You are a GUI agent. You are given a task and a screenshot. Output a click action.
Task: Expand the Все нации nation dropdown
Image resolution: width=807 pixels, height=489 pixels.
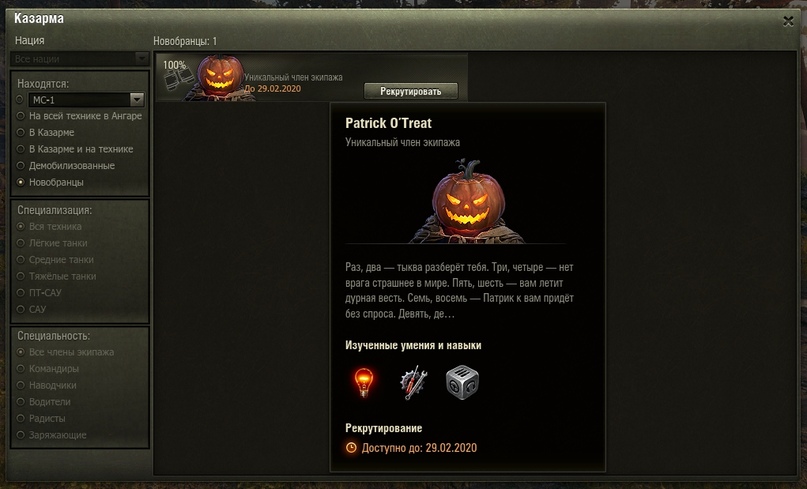click(x=80, y=59)
